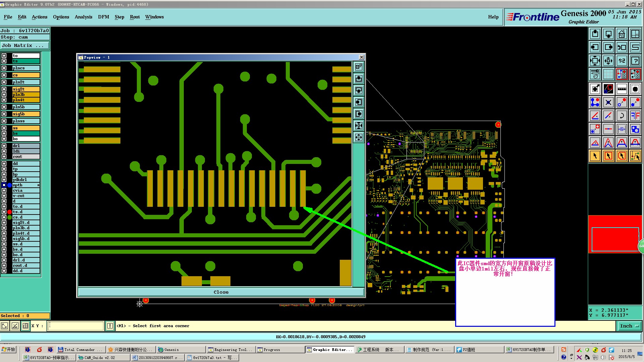Click the Popview Close button
The width and height of the screenshot is (644, 362).
coord(221,292)
